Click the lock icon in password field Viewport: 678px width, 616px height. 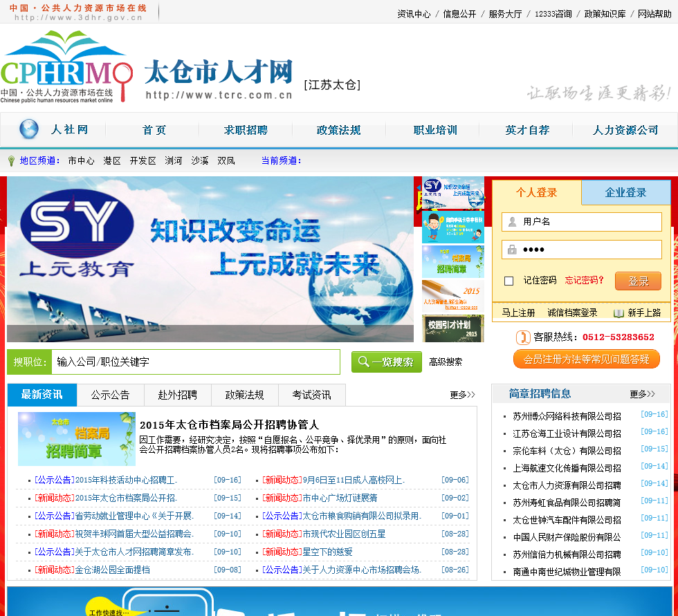(512, 250)
